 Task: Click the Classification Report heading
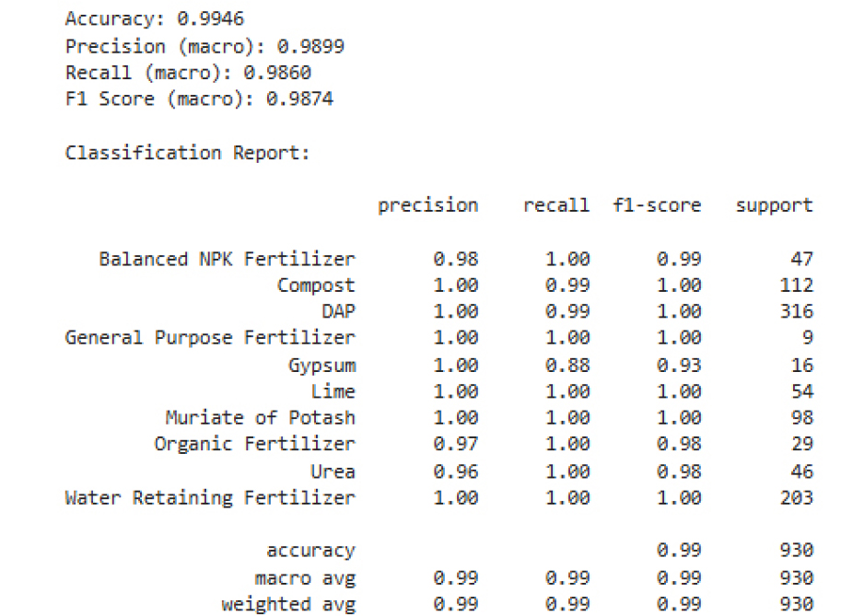(187, 153)
